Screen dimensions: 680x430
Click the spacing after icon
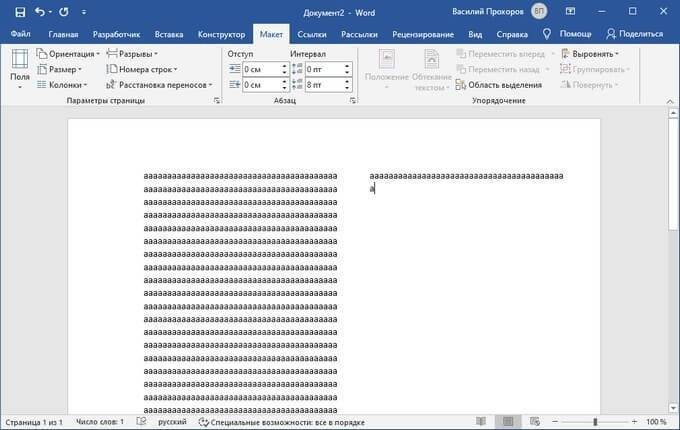tap(298, 85)
